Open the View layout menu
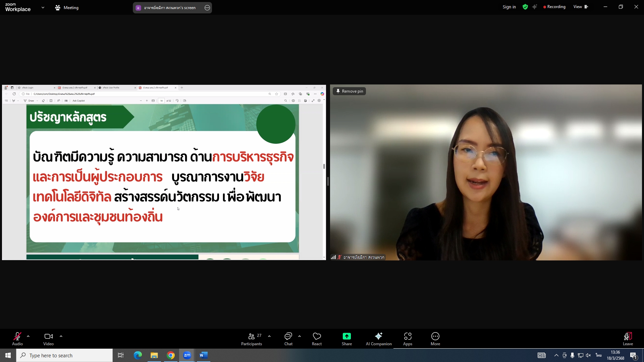Image resolution: width=644 pixels, height=362 pixels. 580,7
